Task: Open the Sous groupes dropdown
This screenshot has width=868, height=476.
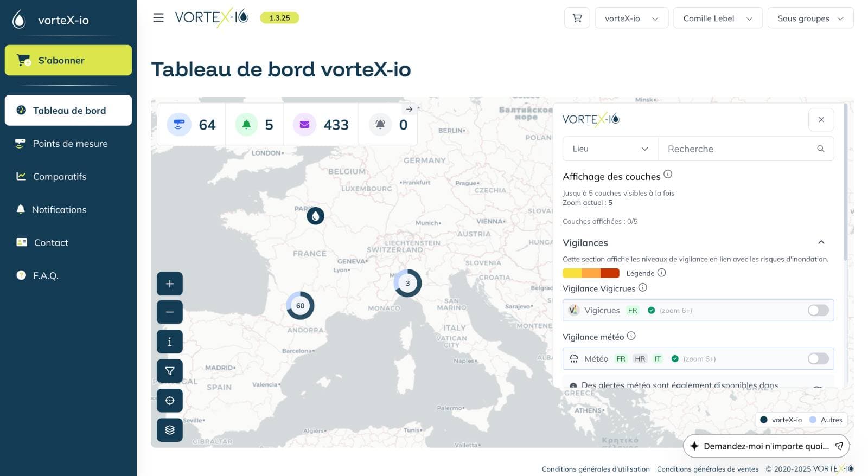Action: [810, 18]
